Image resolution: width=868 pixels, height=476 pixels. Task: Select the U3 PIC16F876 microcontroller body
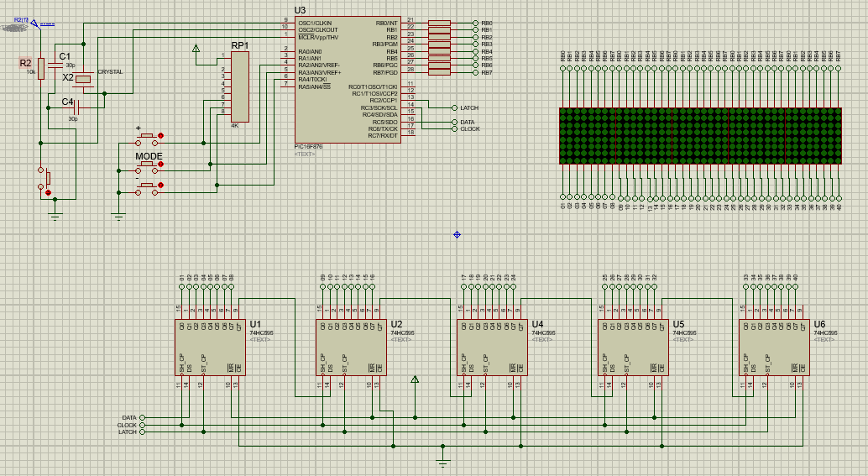click(348, 80)
